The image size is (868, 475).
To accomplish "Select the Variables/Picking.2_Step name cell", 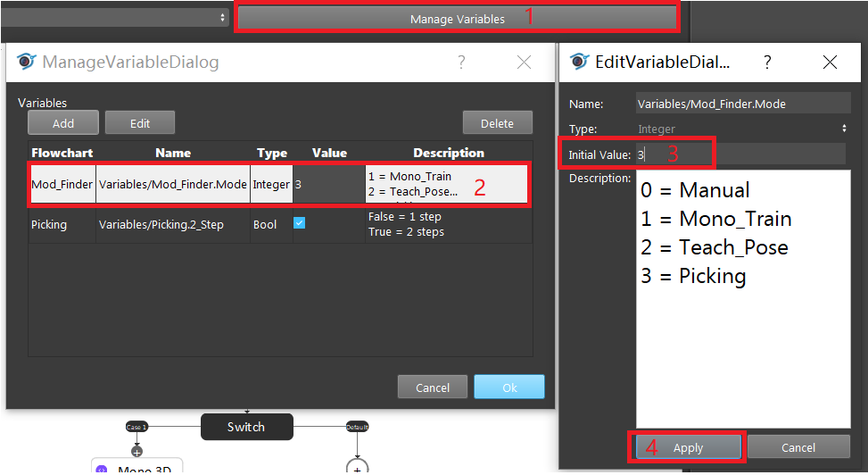I will (x=173, y=224).
